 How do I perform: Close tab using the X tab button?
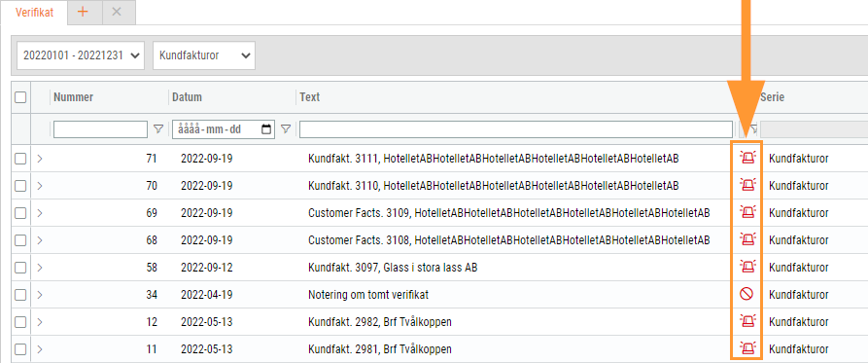coord(117,12)
